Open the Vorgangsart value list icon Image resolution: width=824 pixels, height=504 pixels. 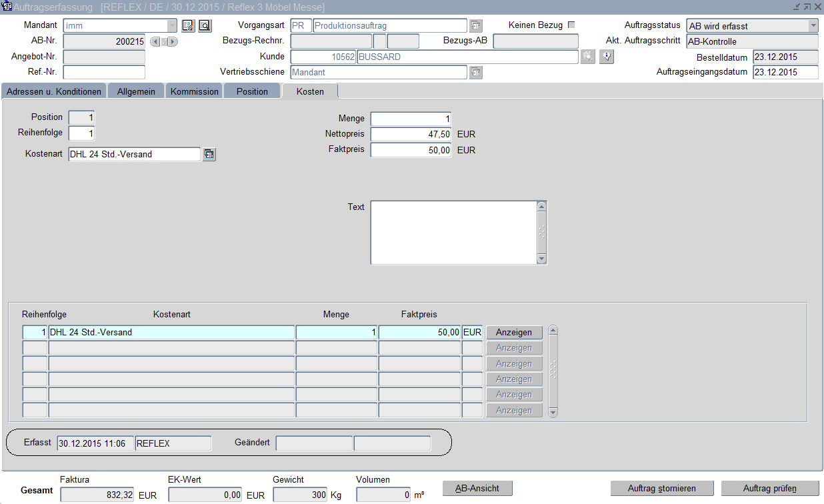point(475,26)
